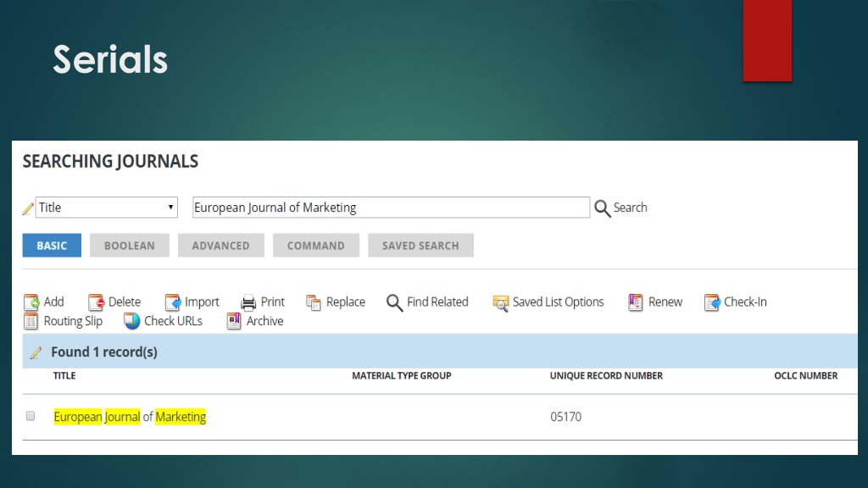This screenshot has width=868, height=488.
Task: Click the Check URLs text label
Action: coord(173,321)
